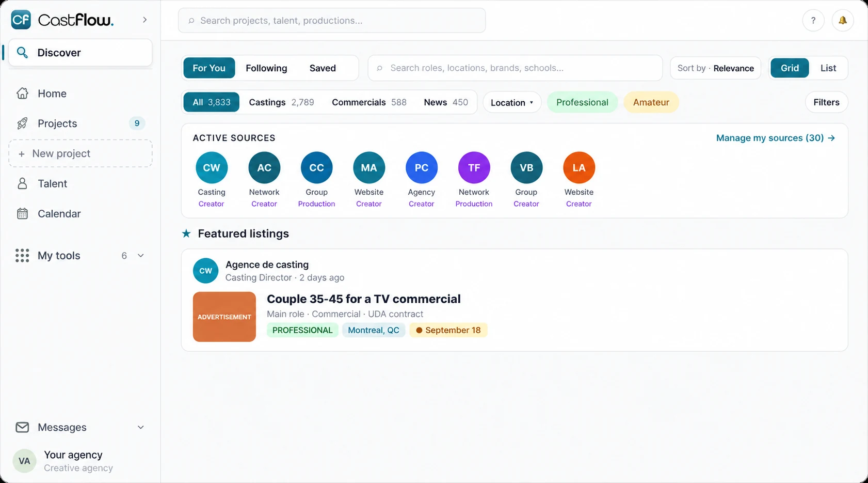Screen dimensions: 868x483
Task: Open notifications bell icon
Action: 843,21
